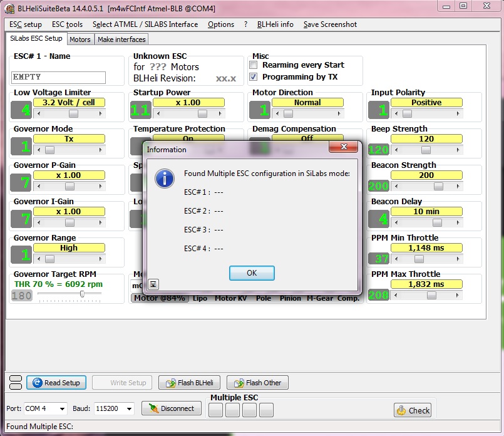Enable Rearming every Start checkbox
The width and height of the screenshot is (504, 436).
[254, 65]
